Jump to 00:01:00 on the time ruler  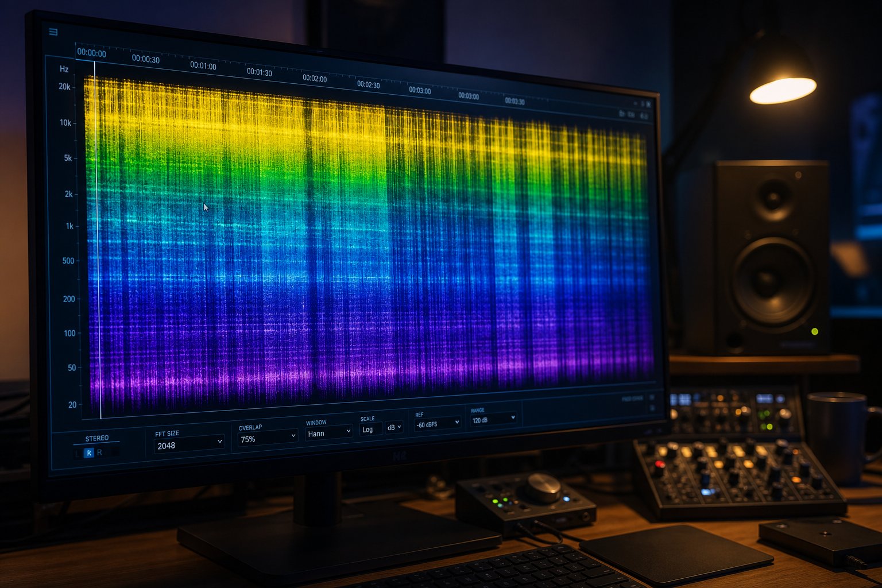click(203, 65)
